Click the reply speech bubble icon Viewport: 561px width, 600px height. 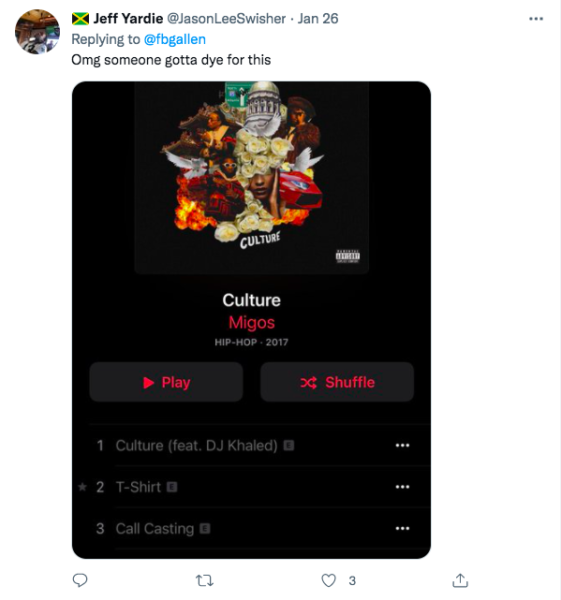[x=80, y=580]
